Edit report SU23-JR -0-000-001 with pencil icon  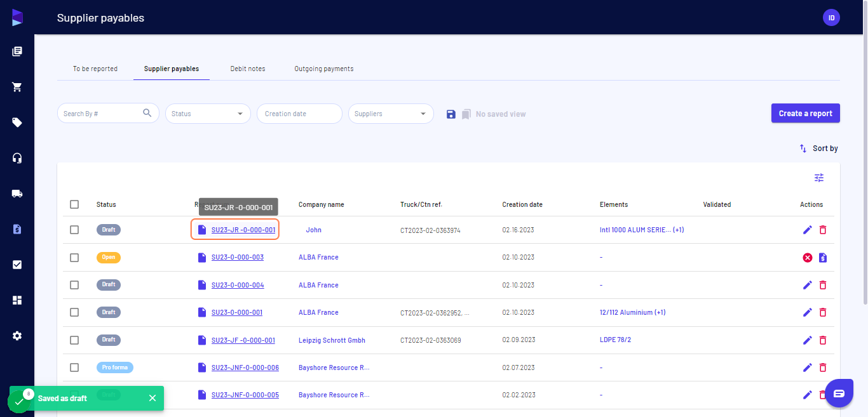point(808,230)
